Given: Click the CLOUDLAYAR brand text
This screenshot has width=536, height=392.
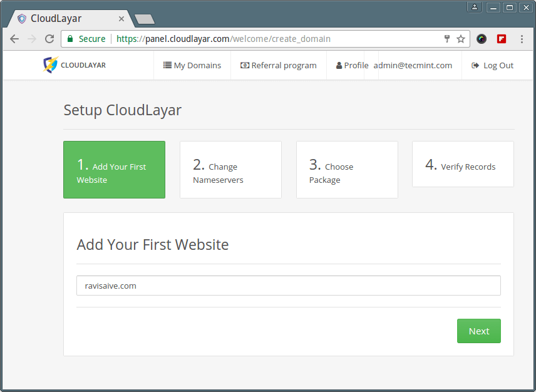Looking at the screenshot, I should pos(83,65).
